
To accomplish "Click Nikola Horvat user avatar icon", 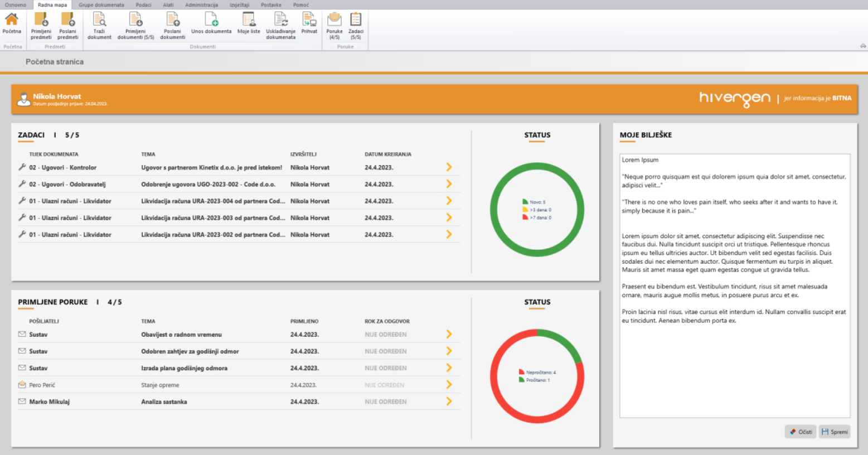I will point(23,99).
